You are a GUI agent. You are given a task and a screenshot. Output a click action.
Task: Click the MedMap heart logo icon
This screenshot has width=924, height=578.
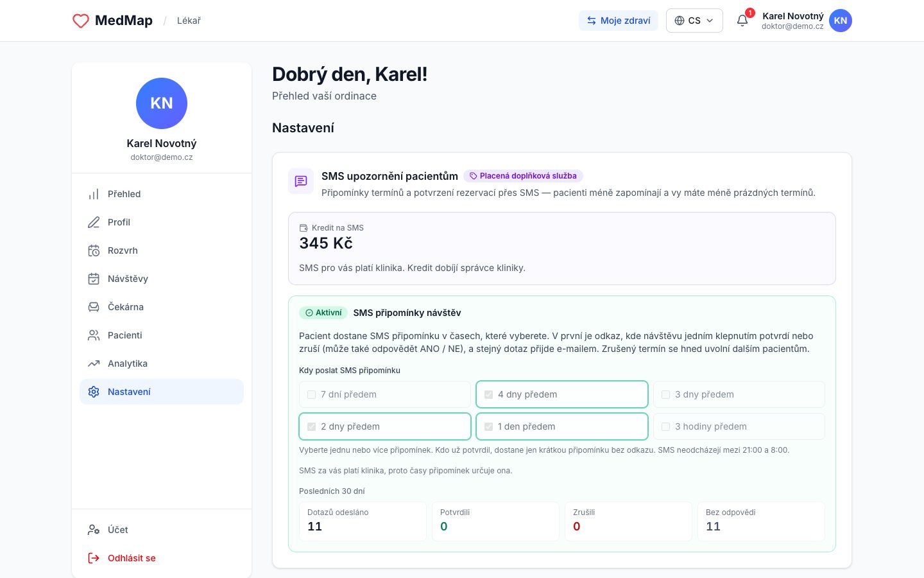tap(81, 21)
